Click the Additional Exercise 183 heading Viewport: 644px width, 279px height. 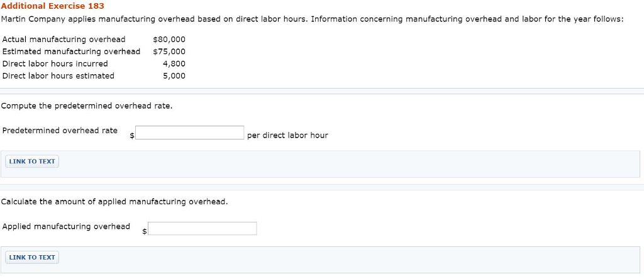tap(53, 6)
